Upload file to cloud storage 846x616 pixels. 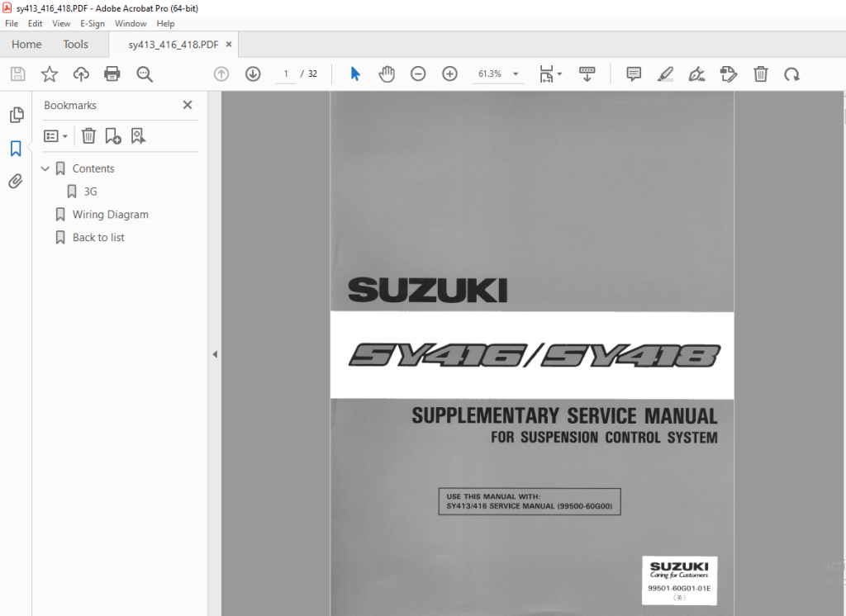[81, 73]
